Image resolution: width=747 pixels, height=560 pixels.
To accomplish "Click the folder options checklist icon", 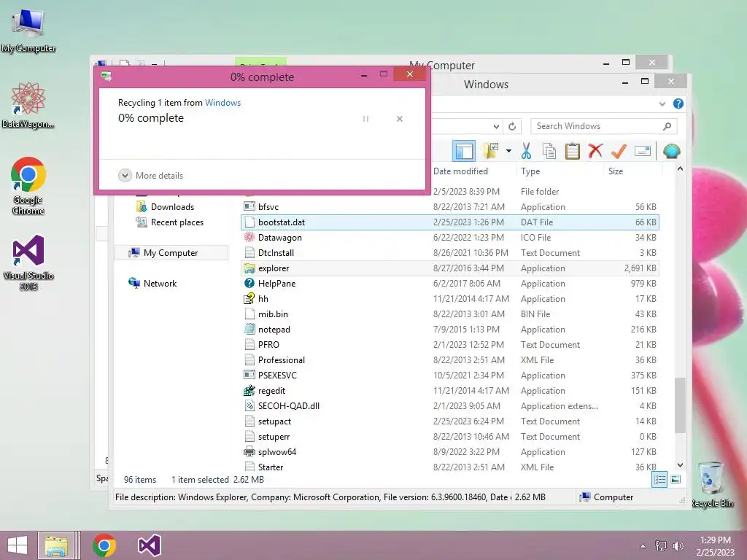I will [491, 151].
